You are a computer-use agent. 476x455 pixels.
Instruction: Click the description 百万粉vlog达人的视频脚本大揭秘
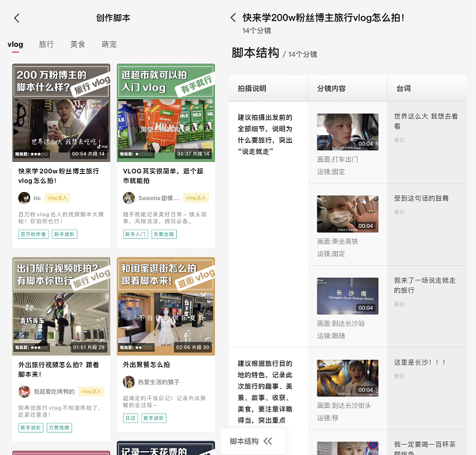(61, 218)
